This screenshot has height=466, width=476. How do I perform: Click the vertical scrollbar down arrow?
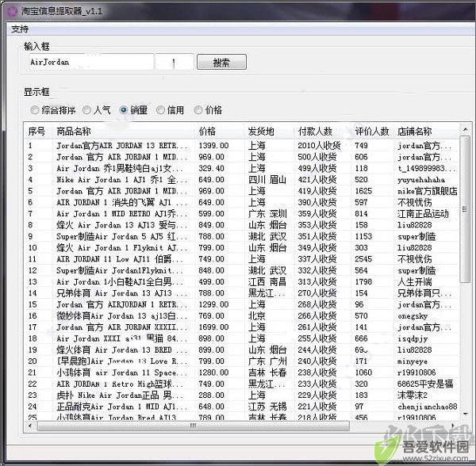click(465, 414)
